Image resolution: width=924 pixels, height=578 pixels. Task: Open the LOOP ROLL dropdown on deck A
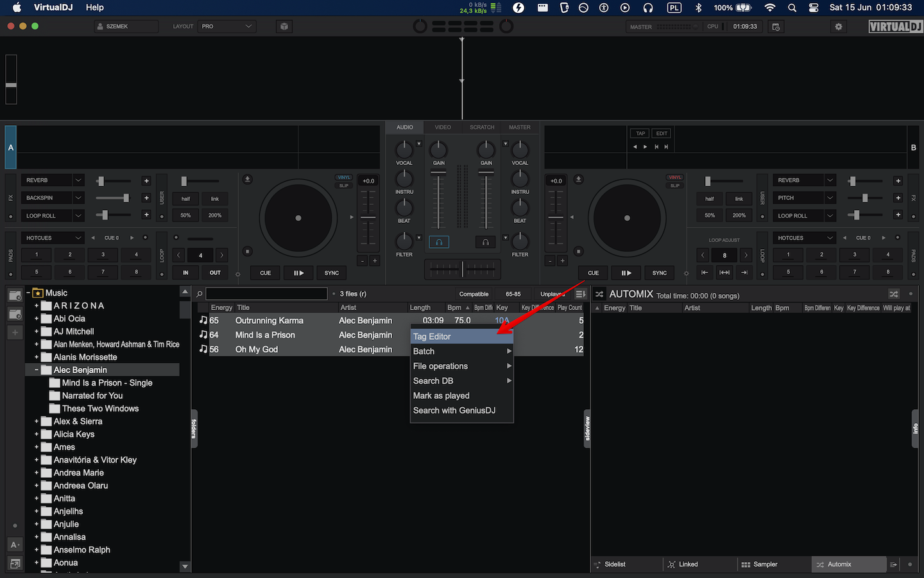[x=78, y=216]
